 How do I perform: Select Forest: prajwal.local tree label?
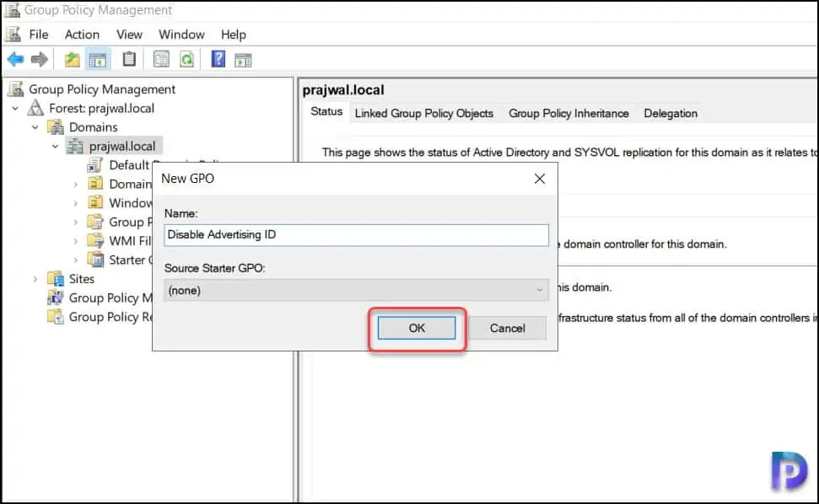point(101,108)
